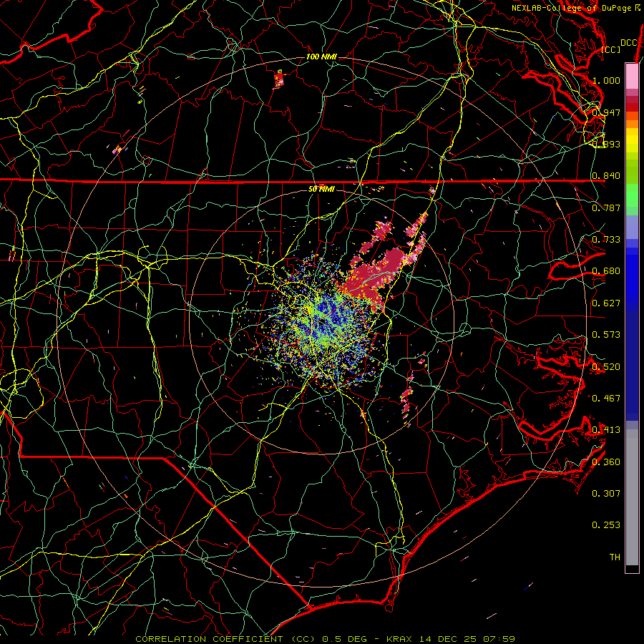Click the "TH" threshold legend label
The height and width of the screenshot is (644, 644).
click(x=615, y=557)
